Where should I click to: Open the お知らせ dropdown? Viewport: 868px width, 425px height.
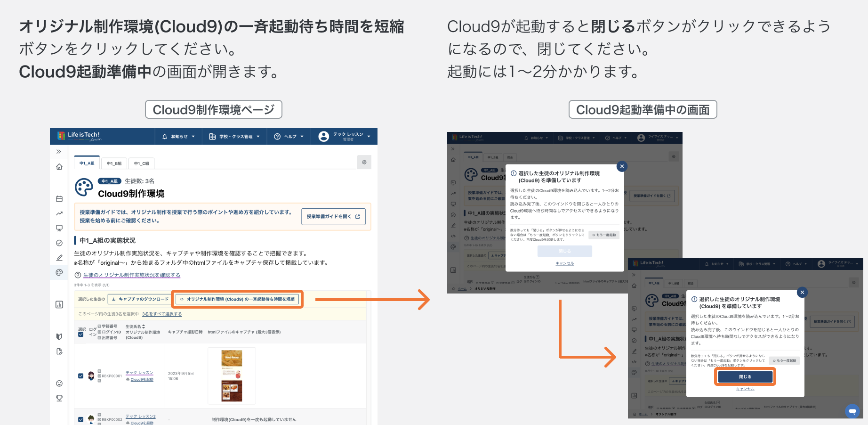coord(178,136)
